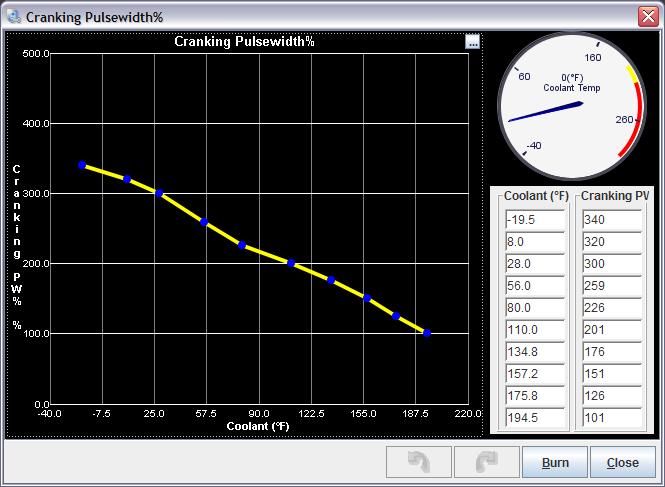
Task: Select the 80.0 coolant field
Action: 536,308
